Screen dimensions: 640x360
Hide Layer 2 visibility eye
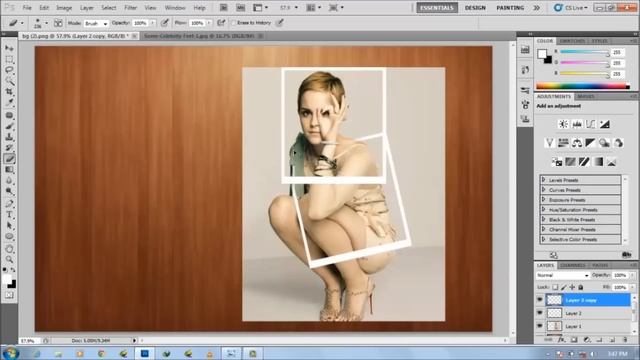click(x=540, y=313)
